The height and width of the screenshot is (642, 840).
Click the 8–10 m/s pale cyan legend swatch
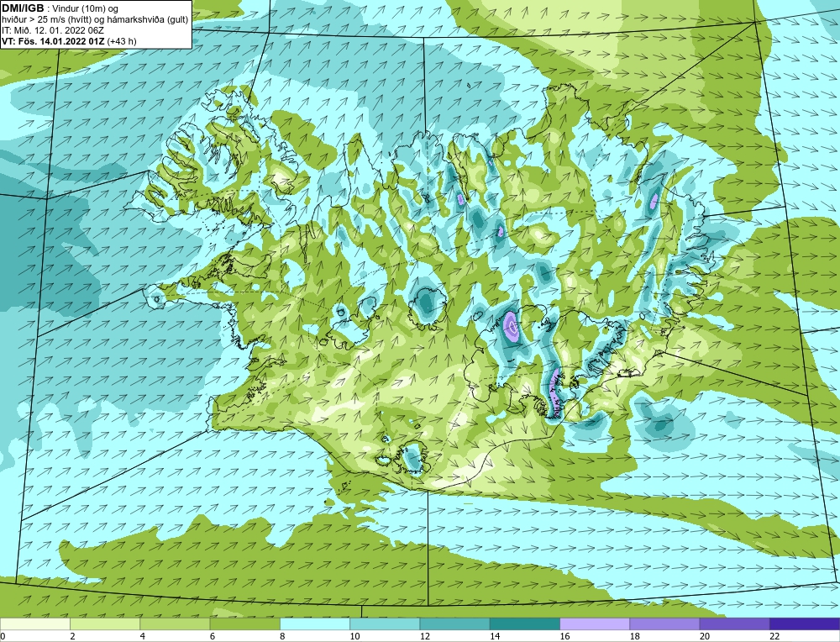[x=315, y=624]
